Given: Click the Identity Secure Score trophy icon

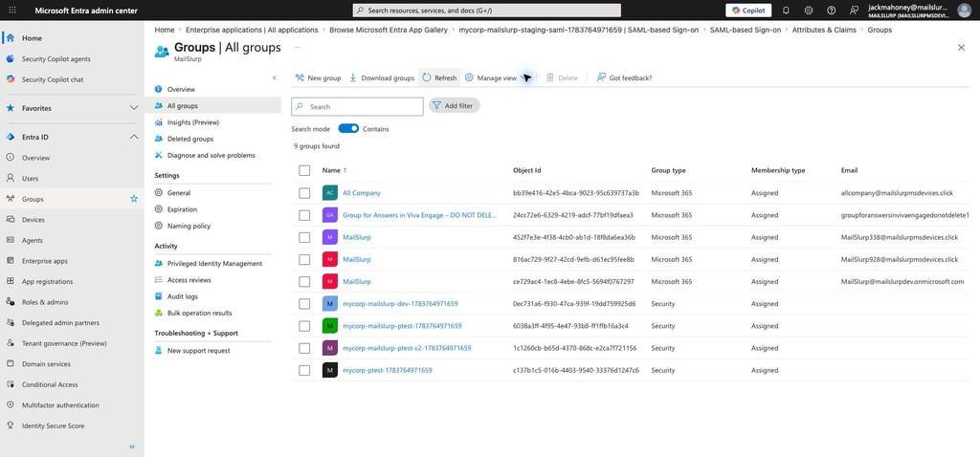Looking at the screenshot, I should [x=10, y=425].
